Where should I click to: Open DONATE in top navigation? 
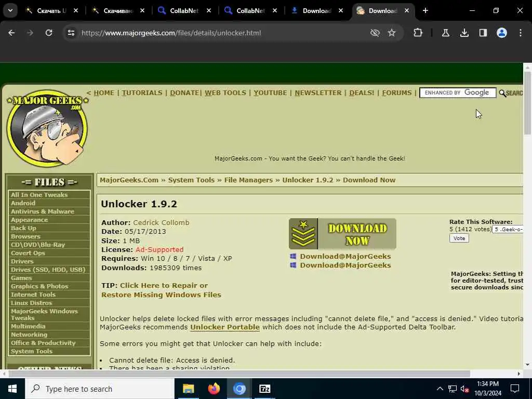(x=184, y=92)
